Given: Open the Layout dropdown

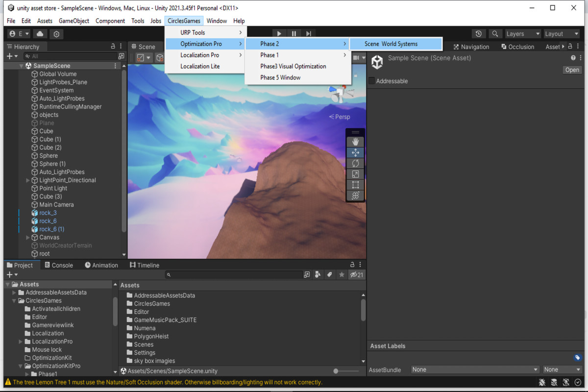Looking at the screenshot, I should pyautogui.click(x=561, y=34).
